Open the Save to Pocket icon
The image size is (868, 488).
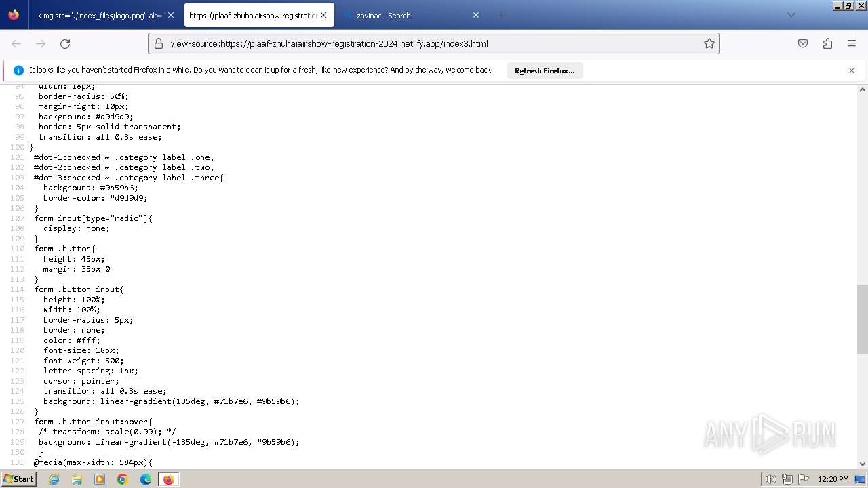(803, 43)
